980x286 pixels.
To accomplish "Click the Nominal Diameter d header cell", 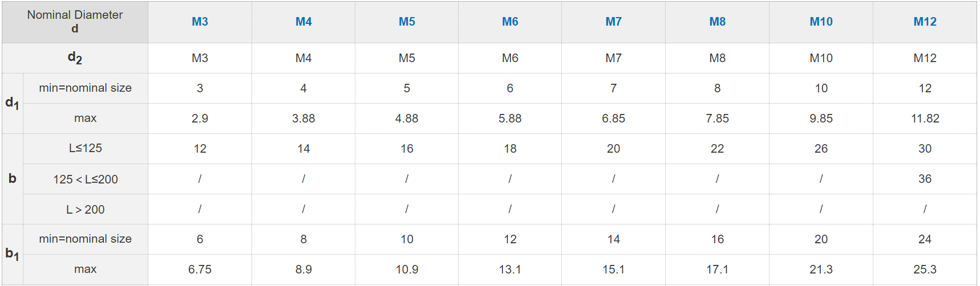I will pyautogui.click(x=75, y=22).
